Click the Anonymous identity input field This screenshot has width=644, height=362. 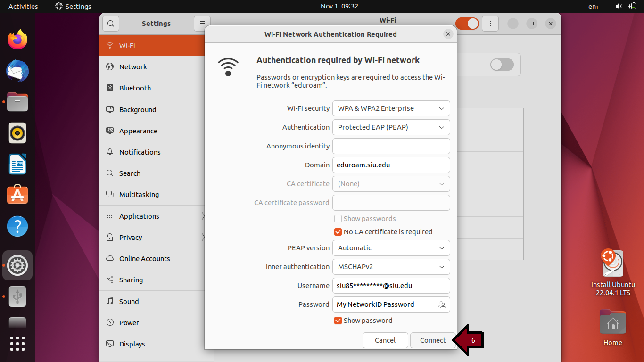(x=391, y=146)
